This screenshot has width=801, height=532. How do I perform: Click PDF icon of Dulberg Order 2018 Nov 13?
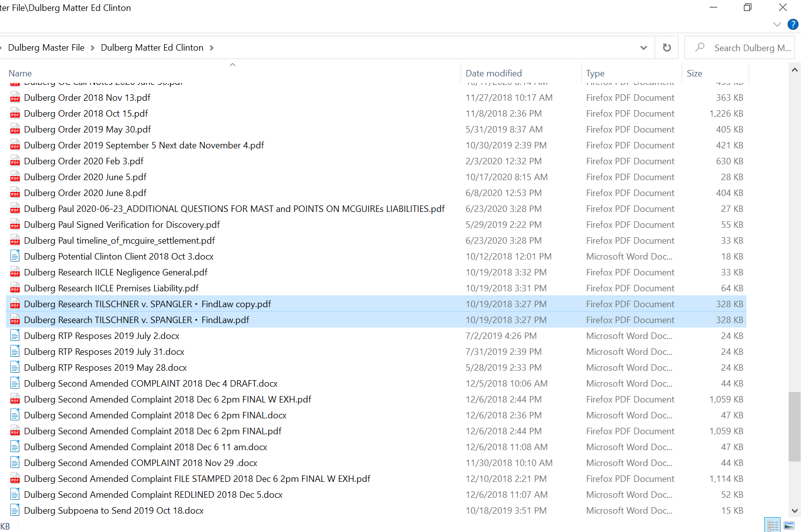15,98
